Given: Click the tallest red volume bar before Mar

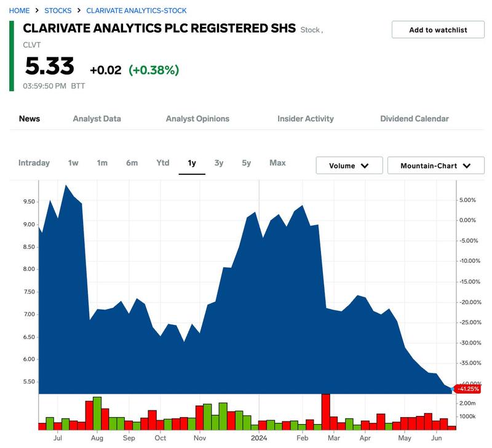Looking at the screenshot, I should (326, 412).
